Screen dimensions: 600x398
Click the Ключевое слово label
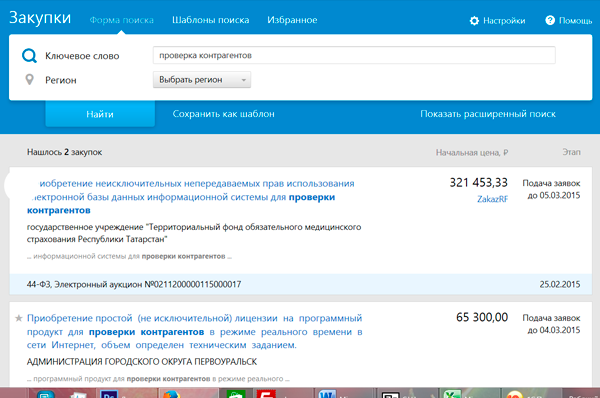click(82, 56)
